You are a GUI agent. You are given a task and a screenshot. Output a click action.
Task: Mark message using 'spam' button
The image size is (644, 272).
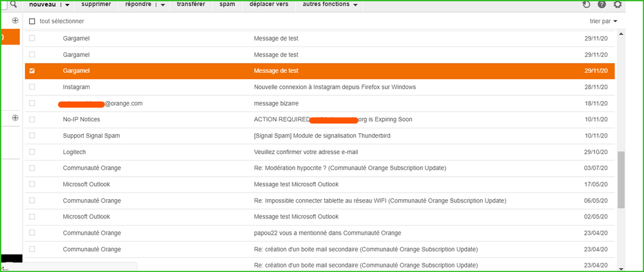(228, 5)
